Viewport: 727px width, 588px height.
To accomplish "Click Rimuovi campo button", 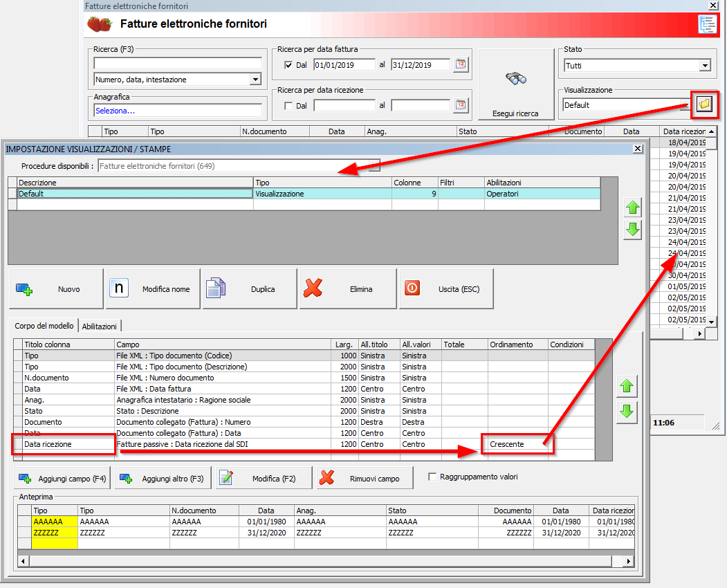I will pos(365,479).
